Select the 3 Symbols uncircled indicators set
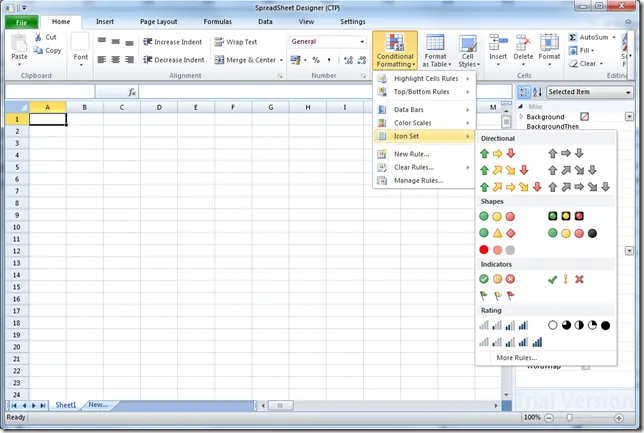The image size is (644, 433). 565,279
